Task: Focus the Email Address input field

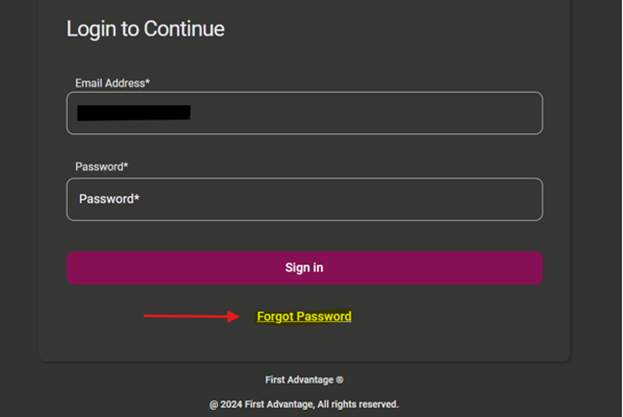Action: 304,113
